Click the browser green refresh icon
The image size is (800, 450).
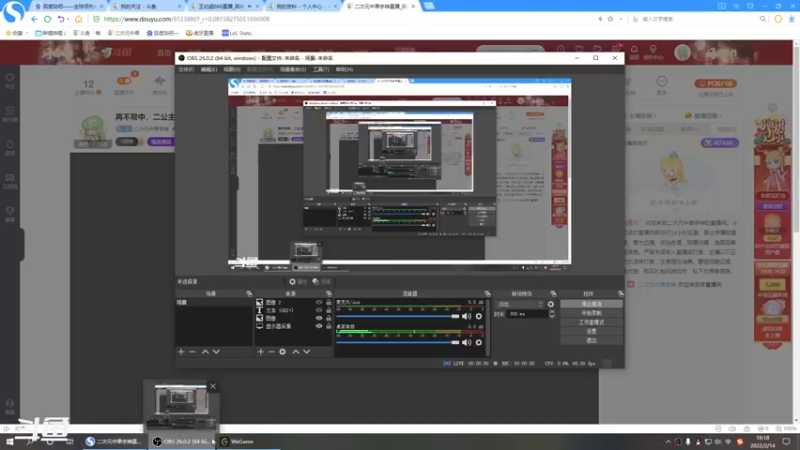click(47, 19)
